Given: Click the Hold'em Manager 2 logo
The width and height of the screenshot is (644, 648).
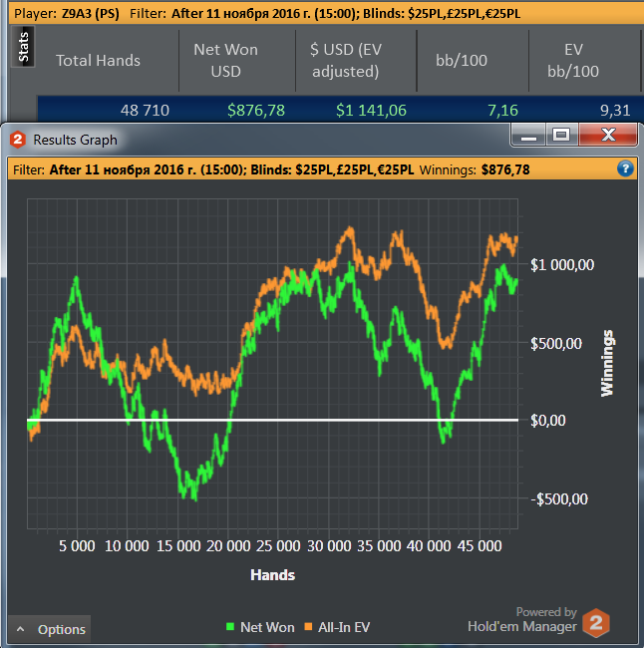Looking at the screenshot, I should (595, 623).
